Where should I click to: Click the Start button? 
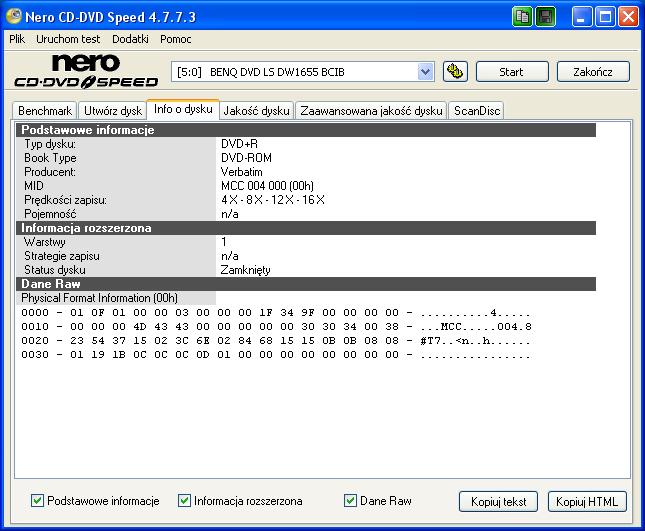click(x=512, y=72)
